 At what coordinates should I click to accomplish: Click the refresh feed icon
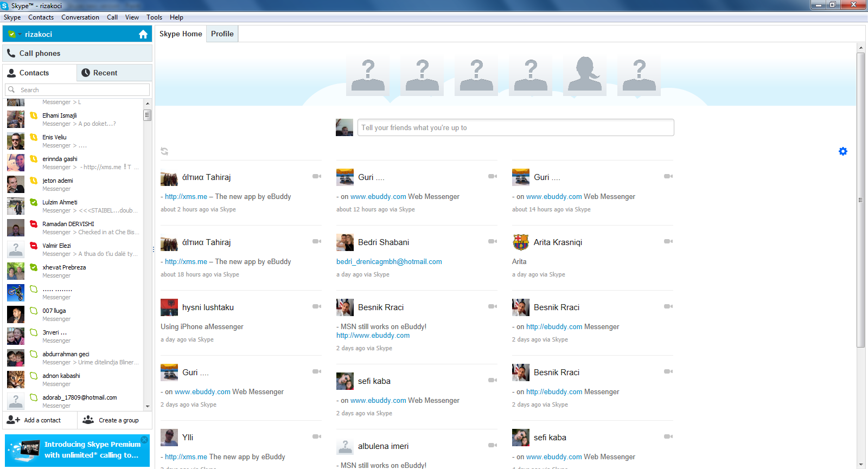164,151
